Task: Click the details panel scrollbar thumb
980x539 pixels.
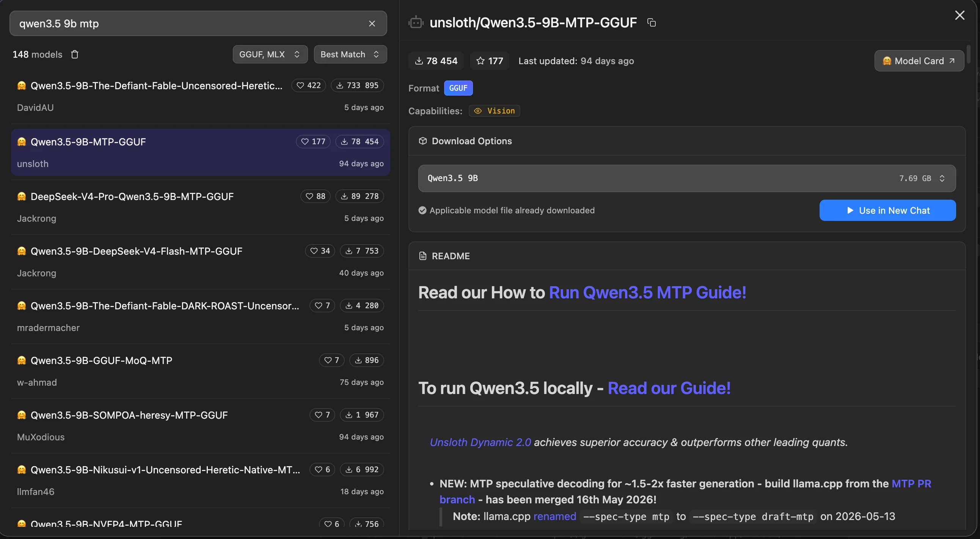Action: pos(968,54)
